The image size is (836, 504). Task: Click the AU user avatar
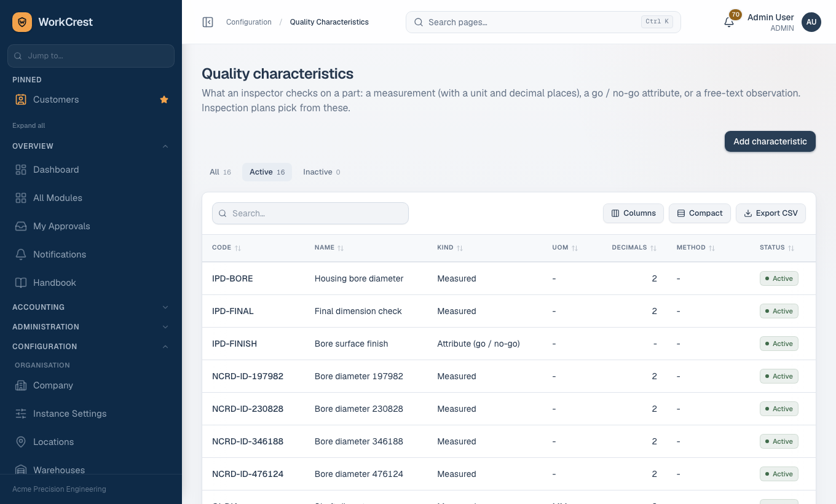(811, 22)
